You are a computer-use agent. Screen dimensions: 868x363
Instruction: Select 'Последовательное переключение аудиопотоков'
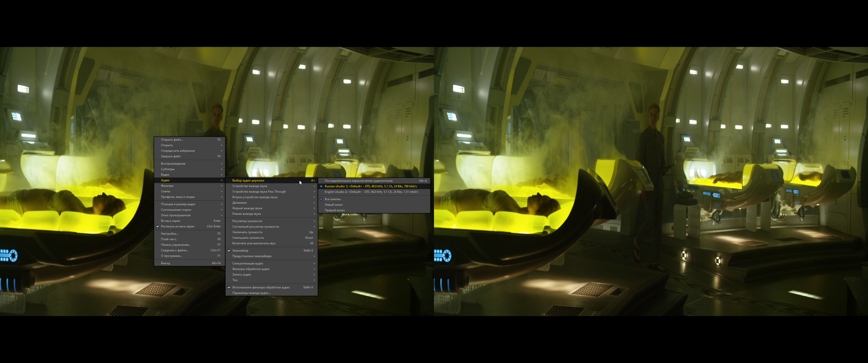pos(358,181)
